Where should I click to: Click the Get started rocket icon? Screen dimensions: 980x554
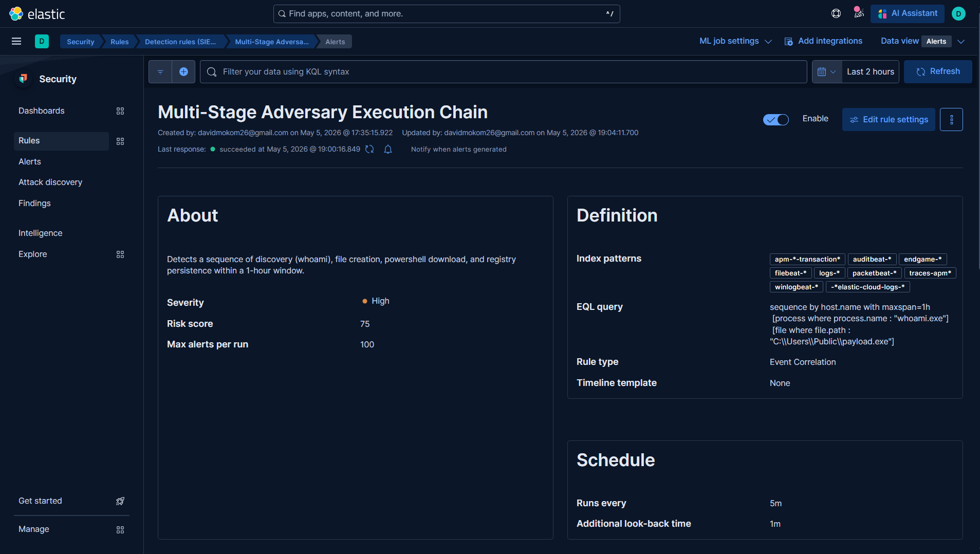pos(120,501)
